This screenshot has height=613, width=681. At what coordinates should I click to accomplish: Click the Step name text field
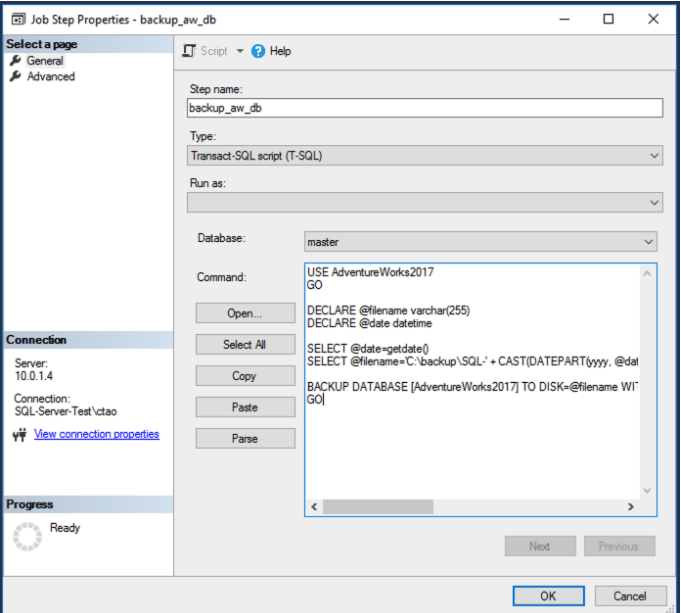coord(424,108)
